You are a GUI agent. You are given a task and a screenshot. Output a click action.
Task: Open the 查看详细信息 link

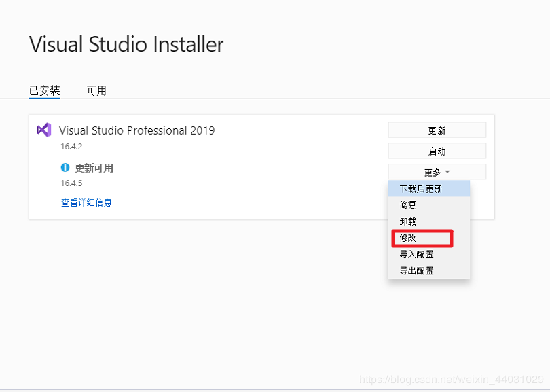click(86, 202)
